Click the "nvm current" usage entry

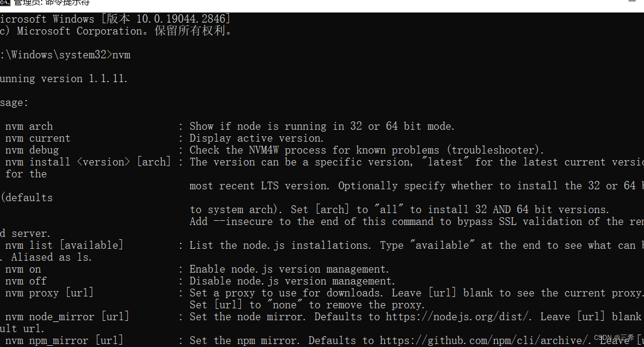tap(37, 137)
